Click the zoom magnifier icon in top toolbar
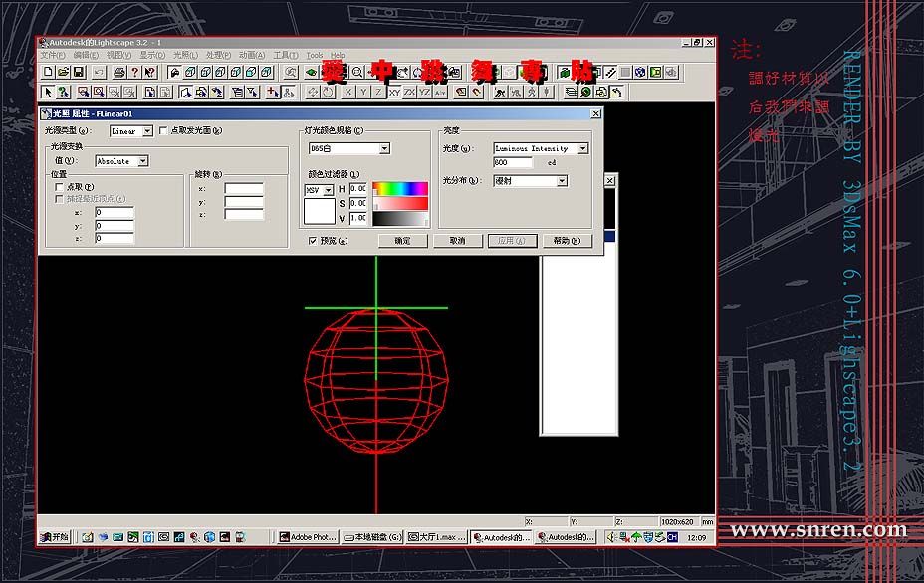Screen dimensions: 924x583 tap(357, 72)
